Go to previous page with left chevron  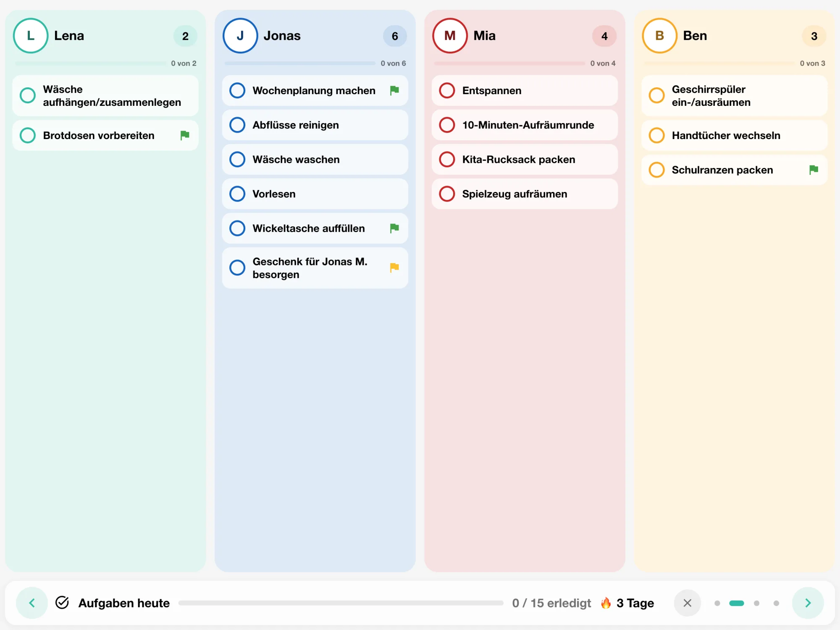[32, 603]
